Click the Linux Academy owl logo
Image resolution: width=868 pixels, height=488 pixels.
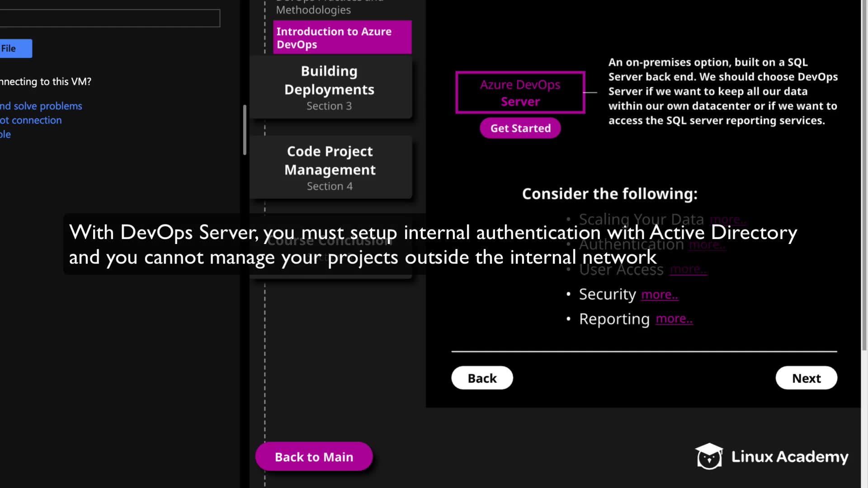point(708,456)
